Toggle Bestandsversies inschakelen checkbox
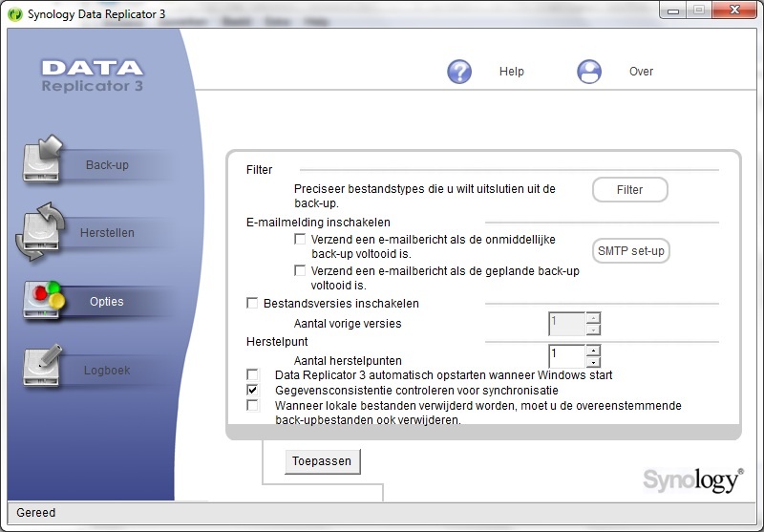Screen dimensions: 764x532 252,303
